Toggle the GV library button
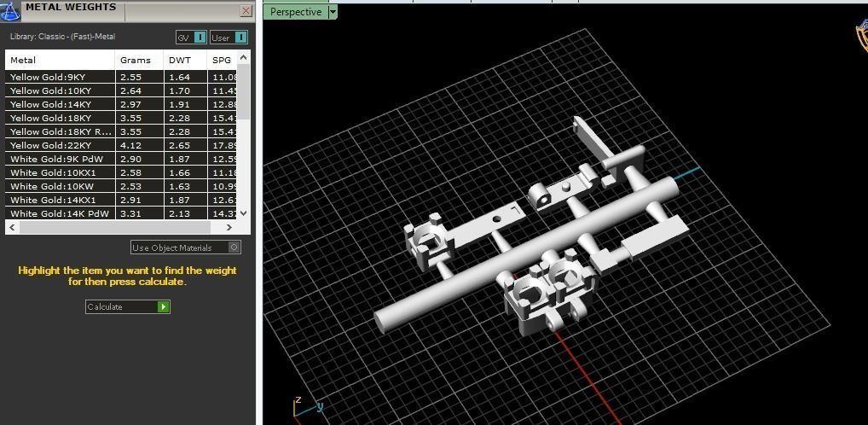Image resolution: width=868 pixels, height=425 pixels. point(192,38)
